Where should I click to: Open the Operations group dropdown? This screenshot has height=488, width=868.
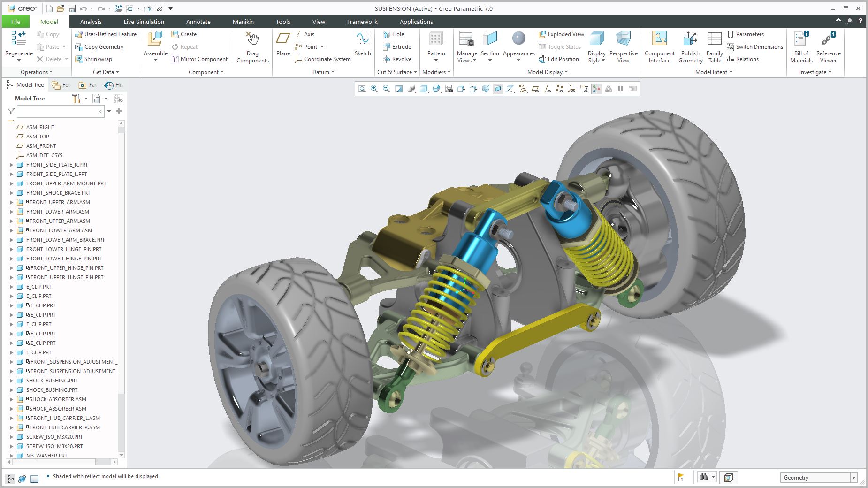click(37, 72)
